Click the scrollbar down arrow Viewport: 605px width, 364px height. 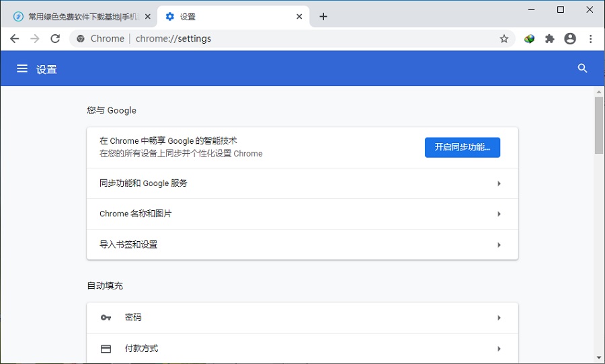pyautogui.click(x=598, y=358)
